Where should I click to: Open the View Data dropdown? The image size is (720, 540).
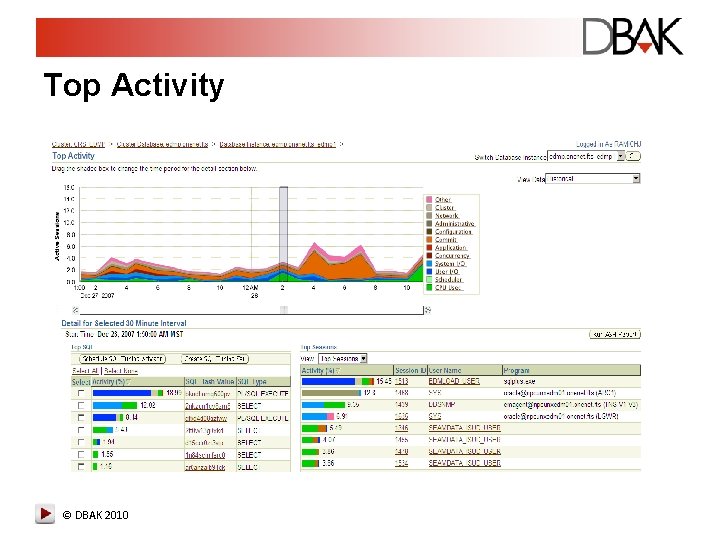(636, 179)
